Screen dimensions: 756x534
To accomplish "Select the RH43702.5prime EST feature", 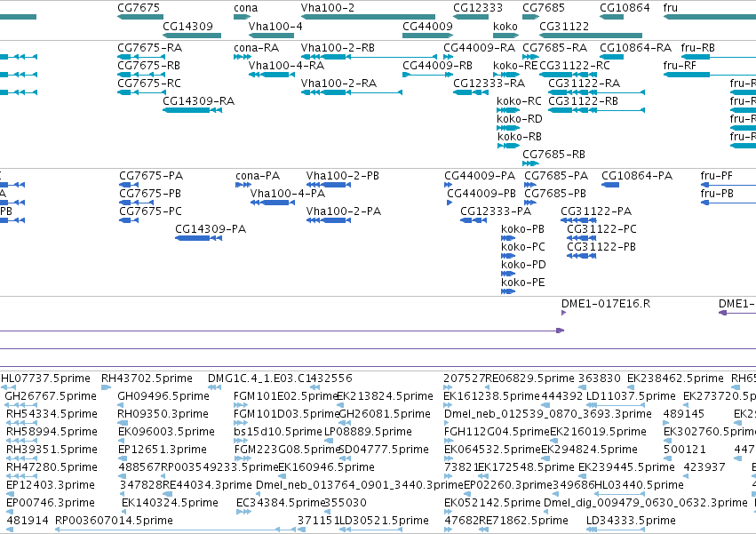I will [106, 387].
